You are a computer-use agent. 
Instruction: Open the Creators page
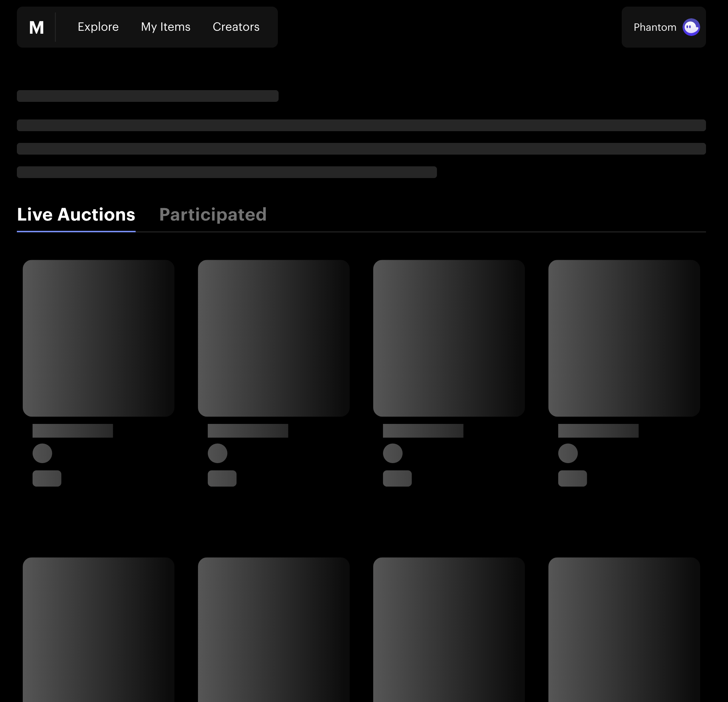236,27
